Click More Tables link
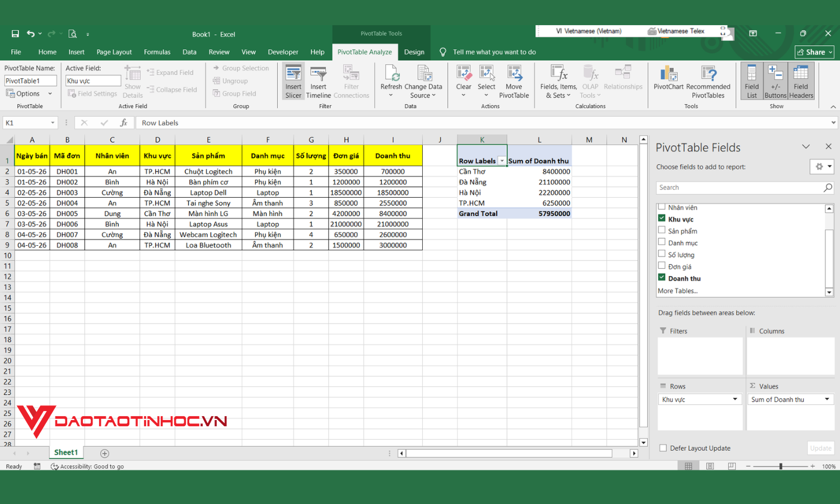 click(678, 291)
